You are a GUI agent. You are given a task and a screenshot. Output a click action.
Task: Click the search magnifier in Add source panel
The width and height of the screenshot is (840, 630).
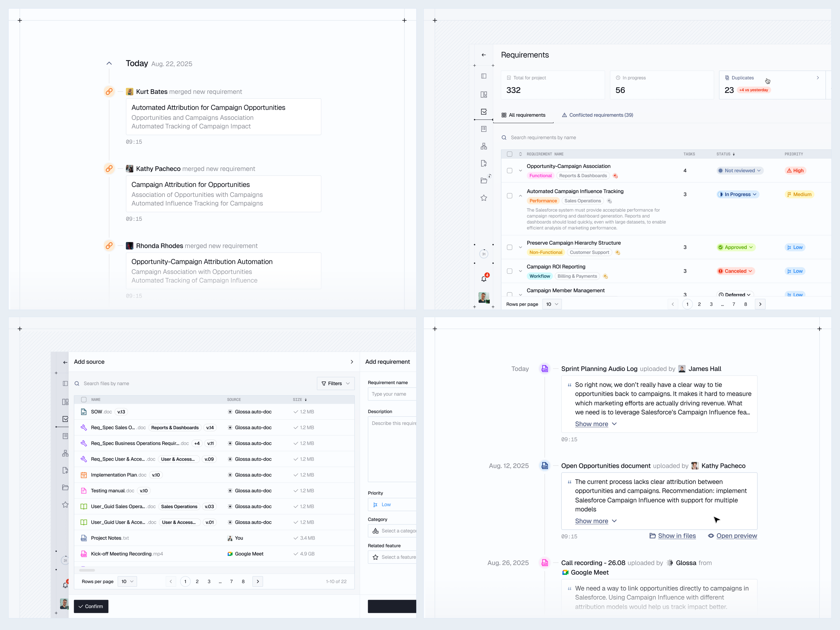pyautogui.click(x=77, y=384)
